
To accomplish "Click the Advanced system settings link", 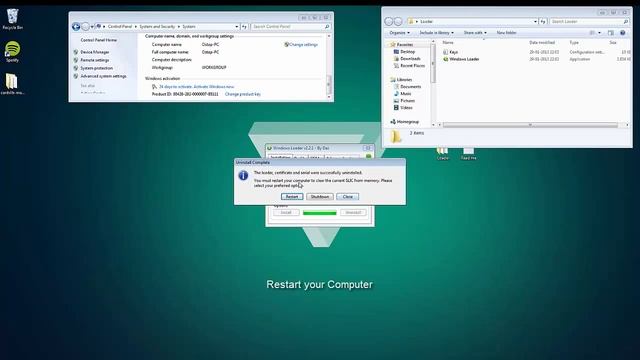I will (103, 76).
